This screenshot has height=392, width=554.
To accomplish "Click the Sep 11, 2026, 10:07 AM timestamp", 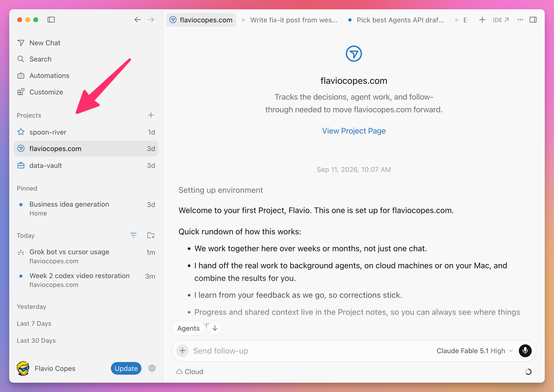I will 354,169.
